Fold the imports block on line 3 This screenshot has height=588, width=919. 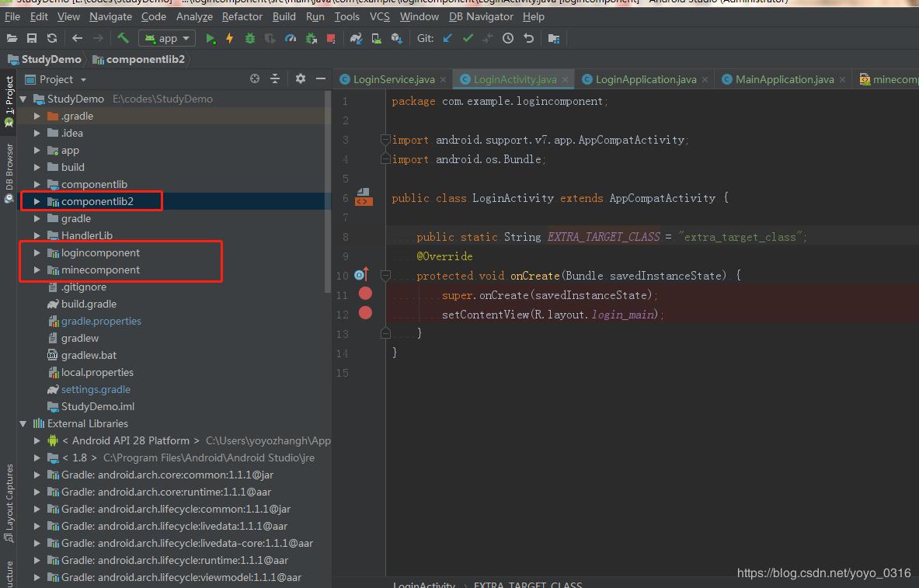tap(385, 140)
